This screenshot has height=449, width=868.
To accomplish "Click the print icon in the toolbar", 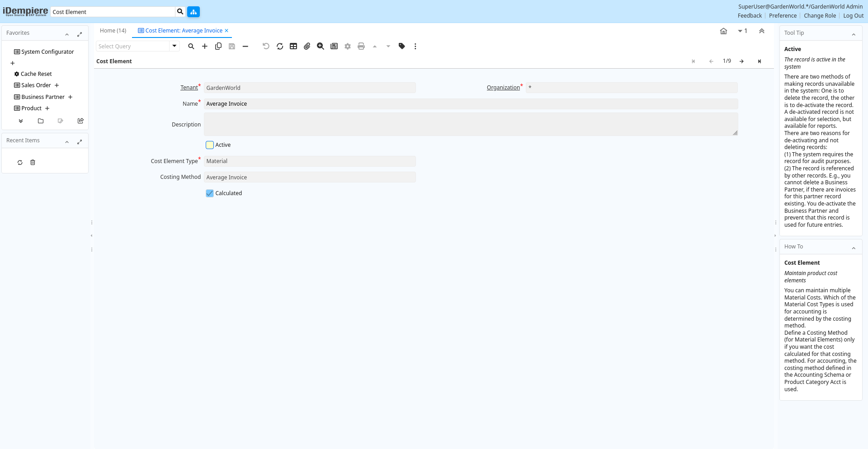I will pyautogui.click(x=361, y=46).
